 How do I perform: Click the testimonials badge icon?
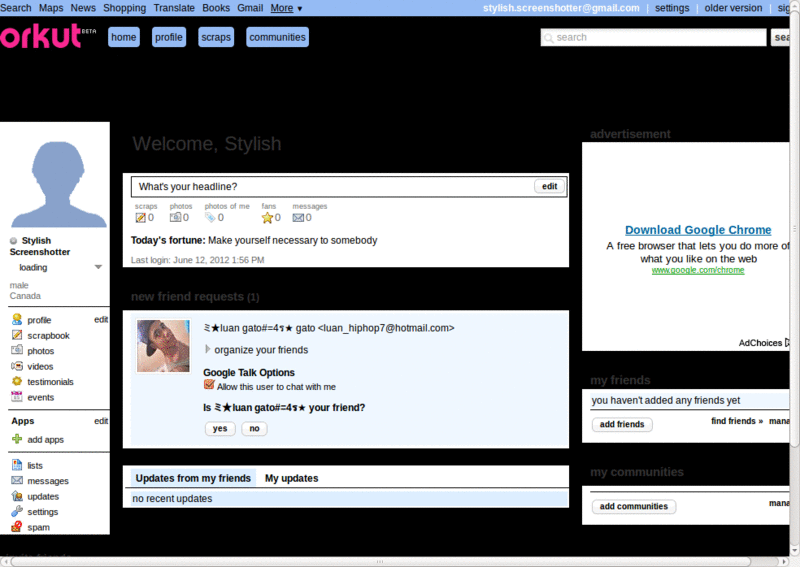[x=17, y=381]
